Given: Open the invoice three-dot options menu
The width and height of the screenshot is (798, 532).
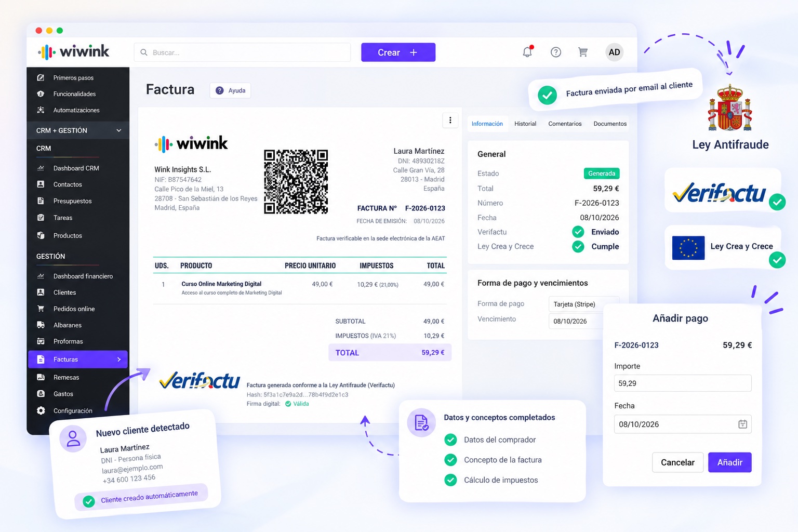Looking at the screenshot, I should coord(450,120).
